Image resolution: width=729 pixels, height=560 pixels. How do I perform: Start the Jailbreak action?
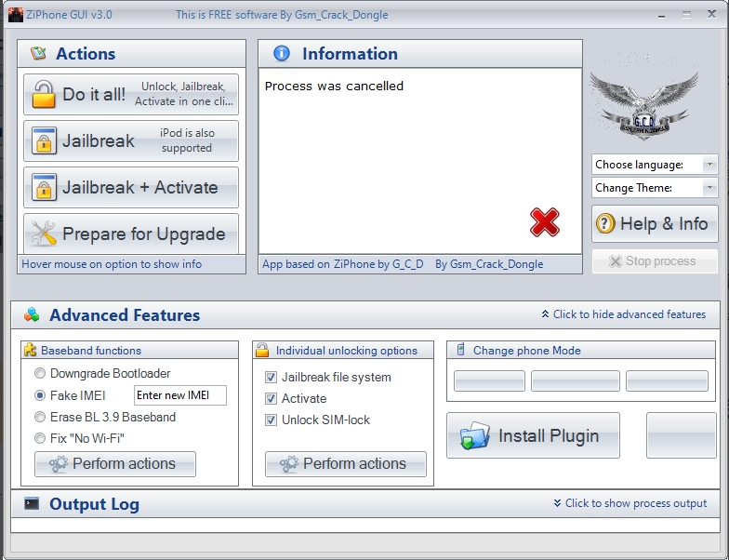click(130, 140)
